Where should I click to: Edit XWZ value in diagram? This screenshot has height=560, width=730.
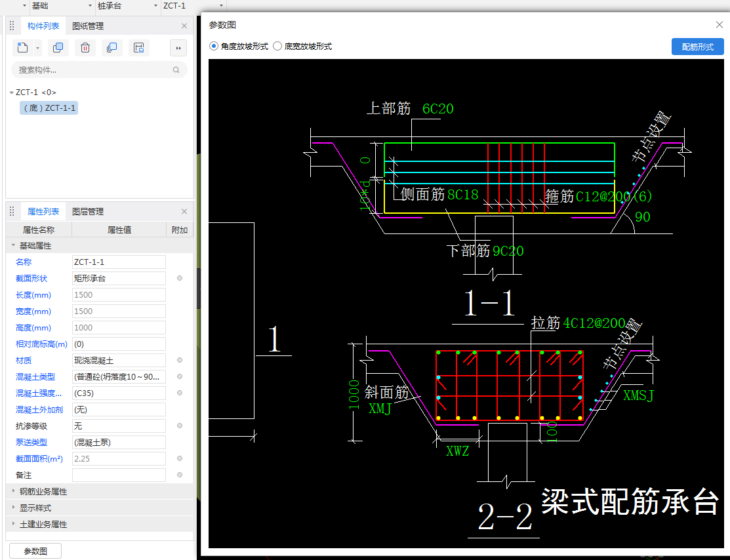coord(458,451)
